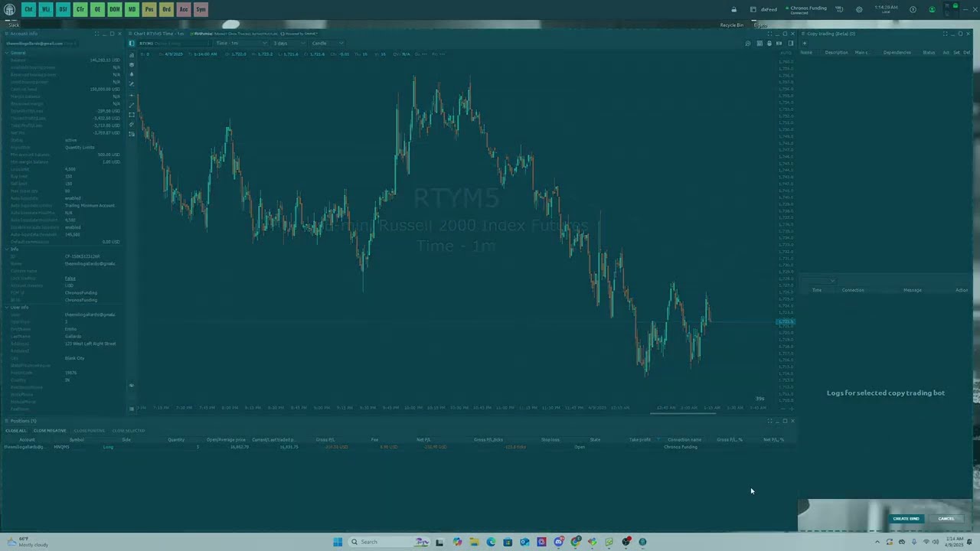
Task: Open the main application logo menu
Action: point(10,9)
